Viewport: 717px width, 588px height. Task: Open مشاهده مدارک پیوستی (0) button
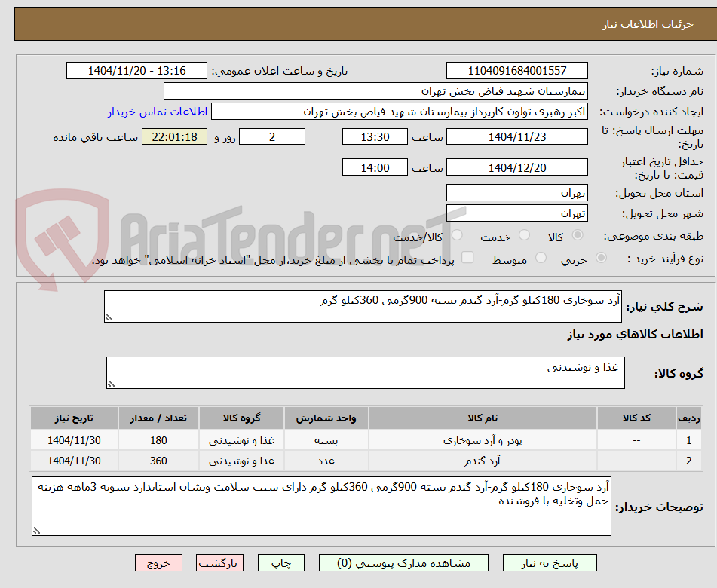coord(403,563)
